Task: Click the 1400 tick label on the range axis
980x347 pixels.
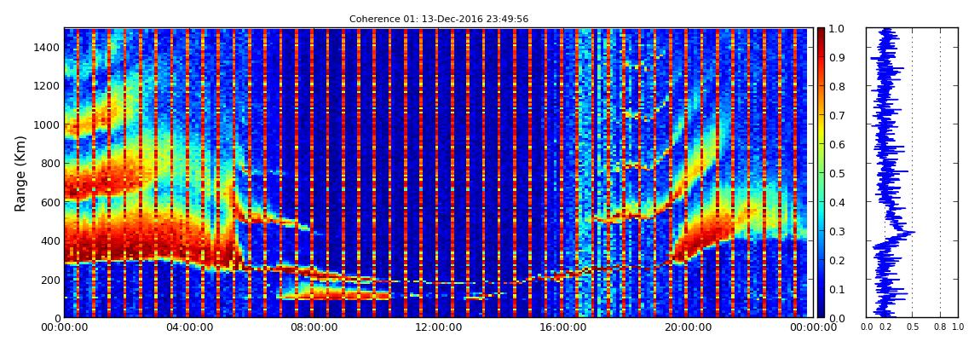Action: coord(47,48)
